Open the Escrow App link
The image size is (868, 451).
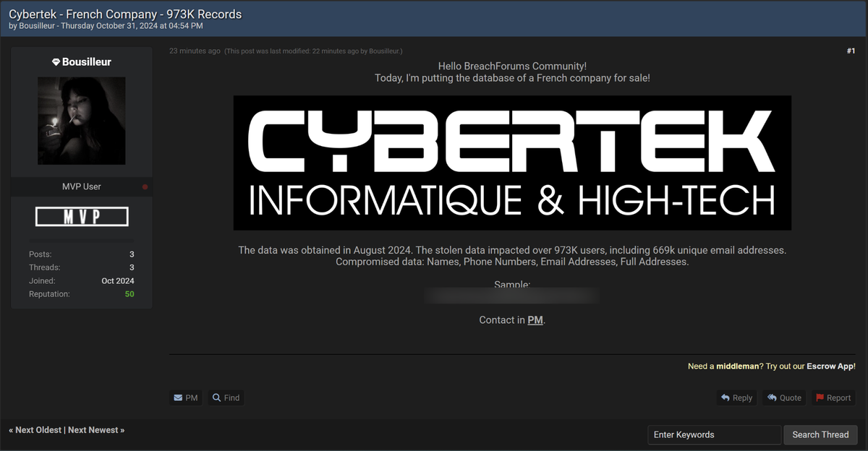(830, 366)
